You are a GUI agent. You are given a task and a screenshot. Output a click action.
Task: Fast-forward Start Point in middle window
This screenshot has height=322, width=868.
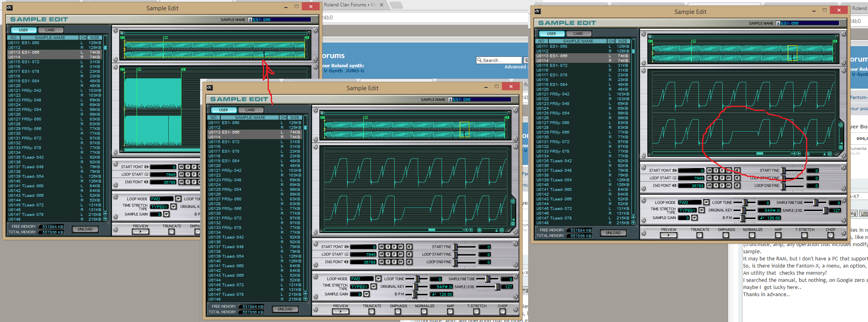(x=401, y=247)
